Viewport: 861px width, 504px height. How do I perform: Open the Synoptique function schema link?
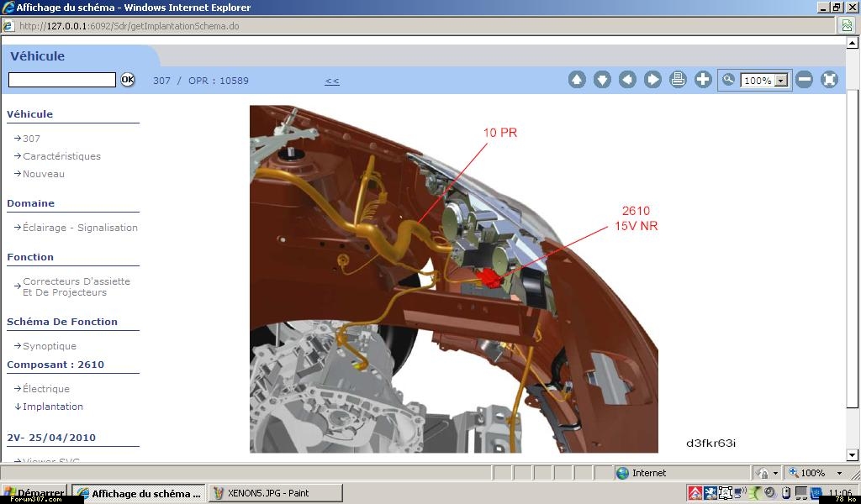tap(50, 346)
